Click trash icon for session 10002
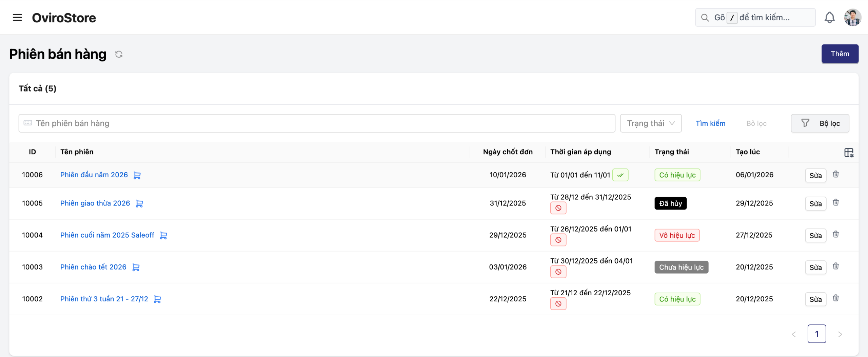This screenshot has width=868, height=357. coord(836,298)
